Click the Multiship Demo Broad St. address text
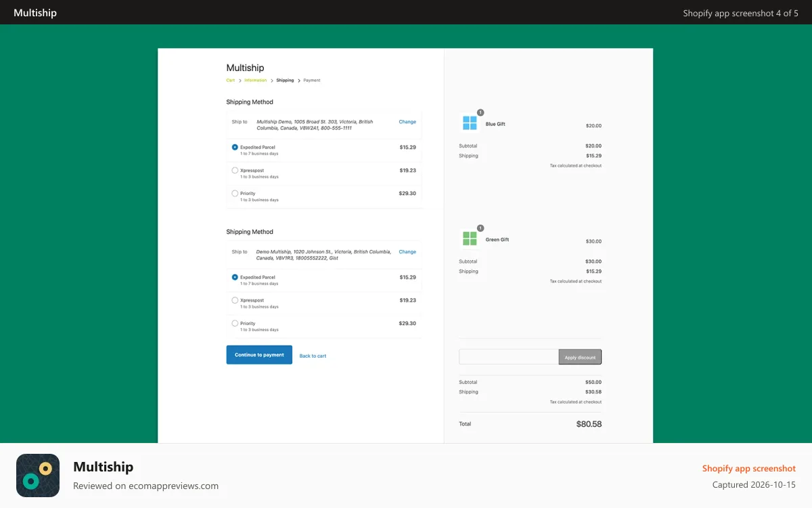The width and height of the screenshot is (812, 508). tap(315, 125)
